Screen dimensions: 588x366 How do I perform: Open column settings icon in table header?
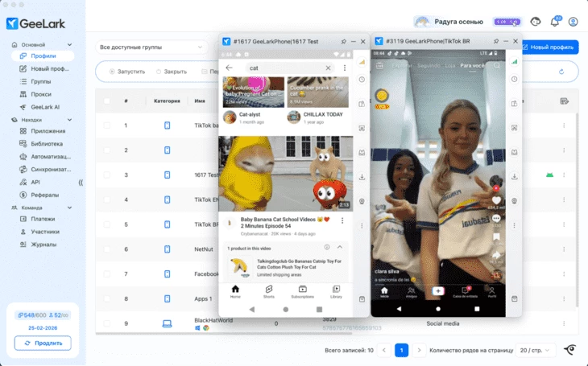click(x=564, y=101)
